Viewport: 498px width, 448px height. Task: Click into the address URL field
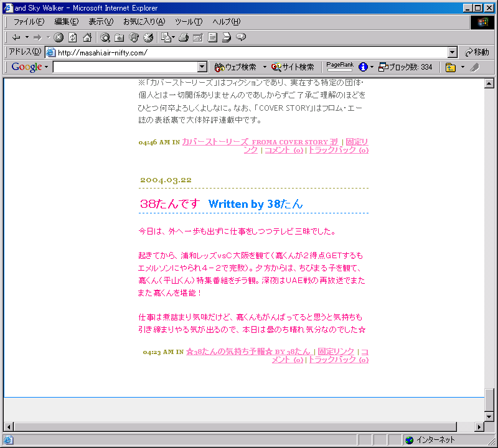(251, 52)
